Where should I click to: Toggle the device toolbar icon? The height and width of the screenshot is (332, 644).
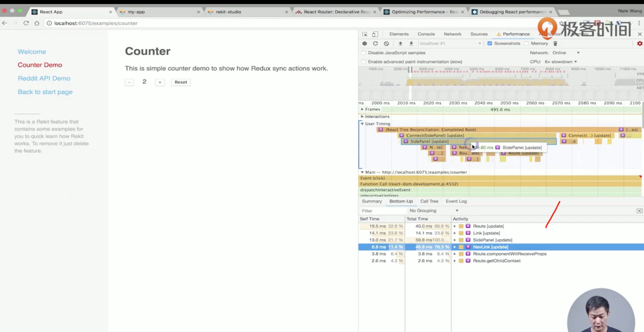click(x=375, y=34)
